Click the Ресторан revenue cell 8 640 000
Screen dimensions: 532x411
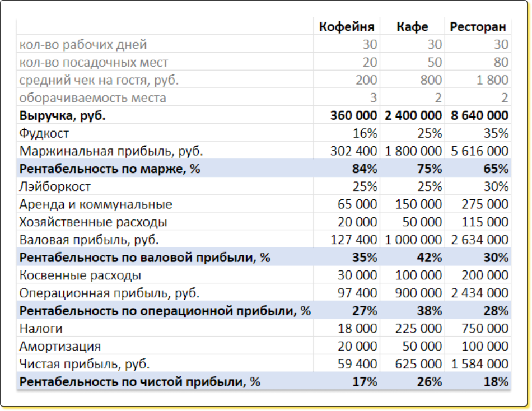[479, 115]
